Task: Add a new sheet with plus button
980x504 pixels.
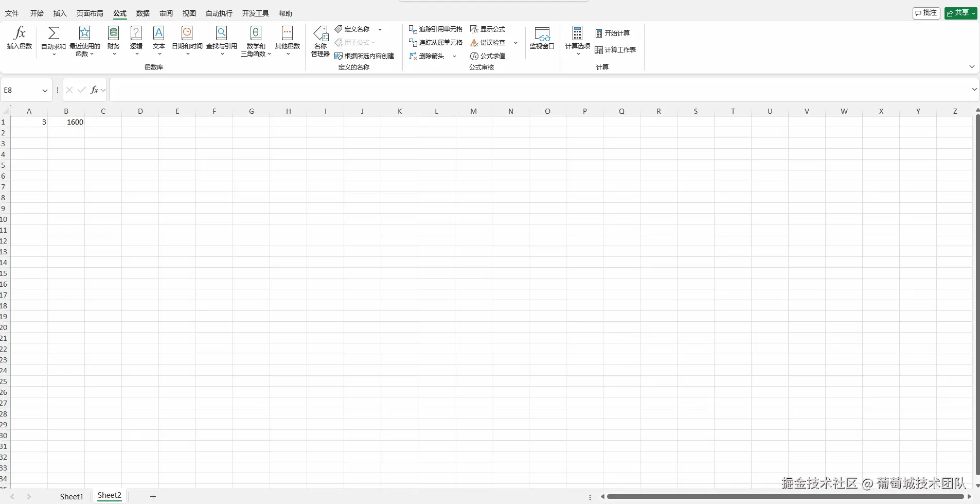Action: click(x=153, y=496)
